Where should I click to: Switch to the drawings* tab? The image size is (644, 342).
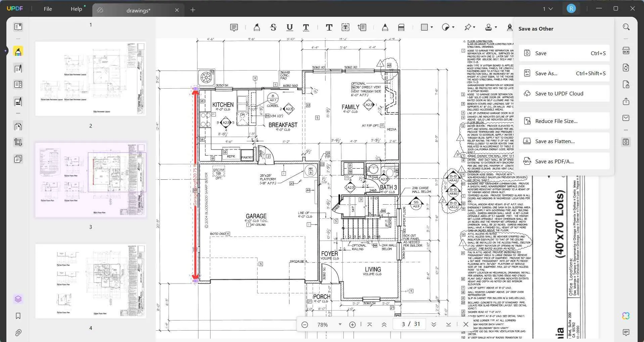[138, 10]
